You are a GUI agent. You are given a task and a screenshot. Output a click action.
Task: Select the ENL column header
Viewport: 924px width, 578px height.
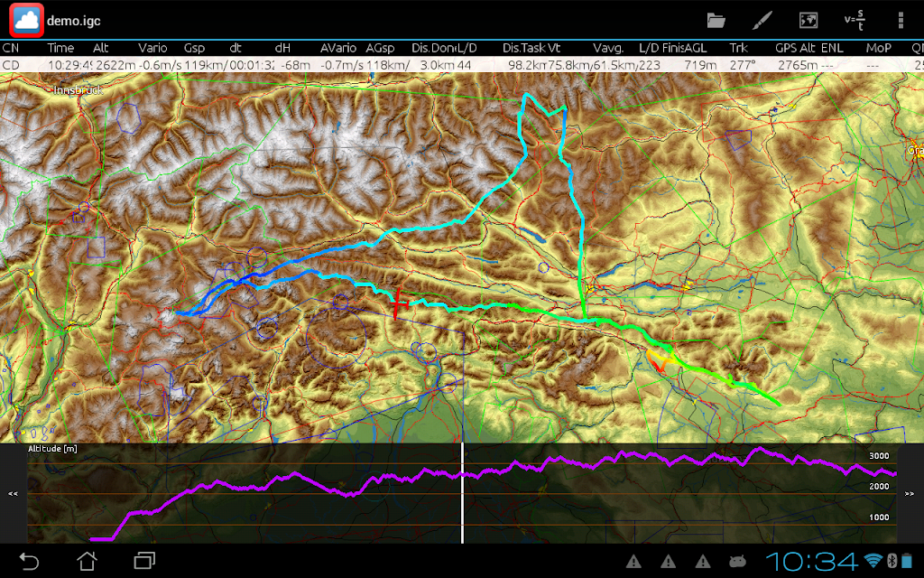(831, 48)
